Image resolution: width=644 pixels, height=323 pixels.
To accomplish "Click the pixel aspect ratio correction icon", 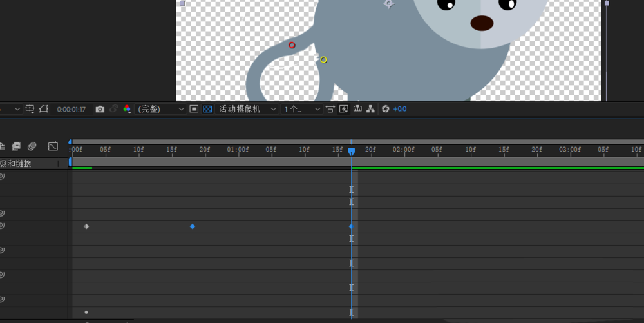I will point(330,110).
